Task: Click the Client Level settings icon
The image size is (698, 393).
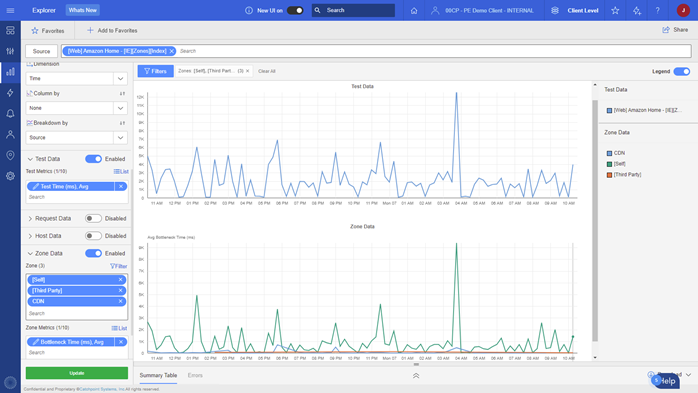Action: [x=555, y=10]
